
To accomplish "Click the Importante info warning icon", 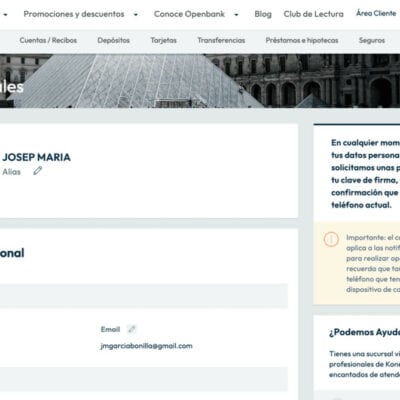I will tap(331, 239).
